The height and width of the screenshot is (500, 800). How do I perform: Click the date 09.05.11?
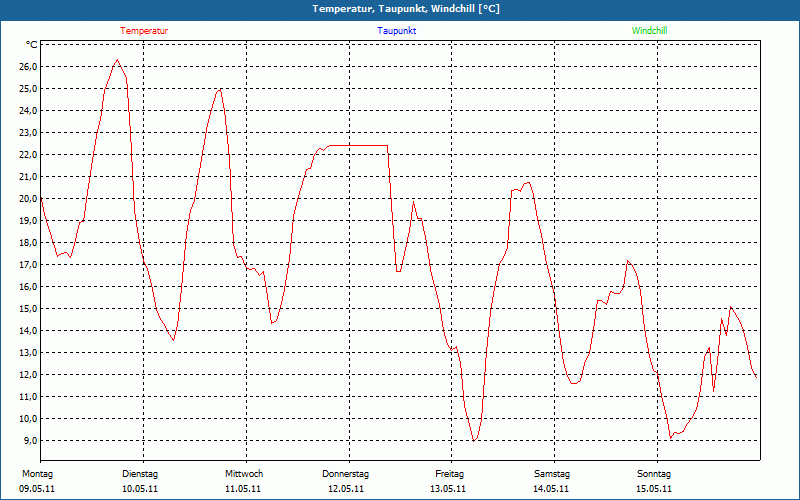click(37, 489)
